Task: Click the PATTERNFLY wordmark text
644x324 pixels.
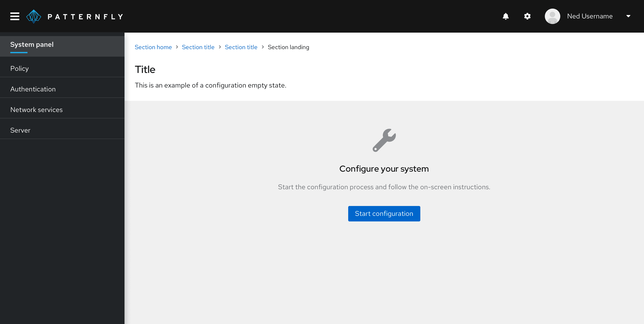Action: [x=85, y=17]
